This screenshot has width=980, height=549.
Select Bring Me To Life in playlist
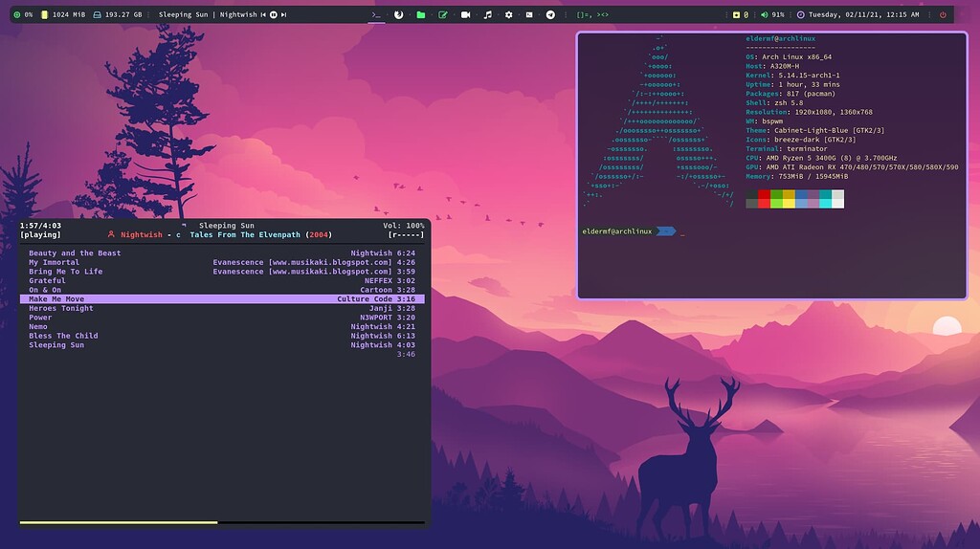coord(222,272)
